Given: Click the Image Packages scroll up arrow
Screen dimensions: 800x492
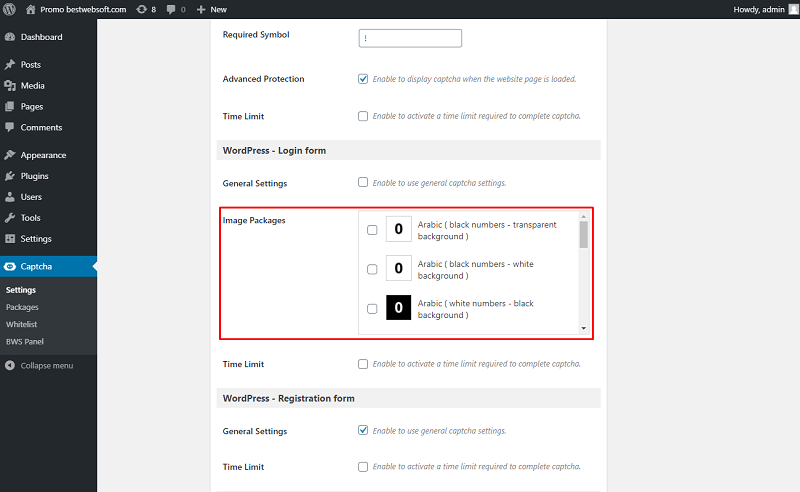Looking at the screenshot, I should pos(584,217).
